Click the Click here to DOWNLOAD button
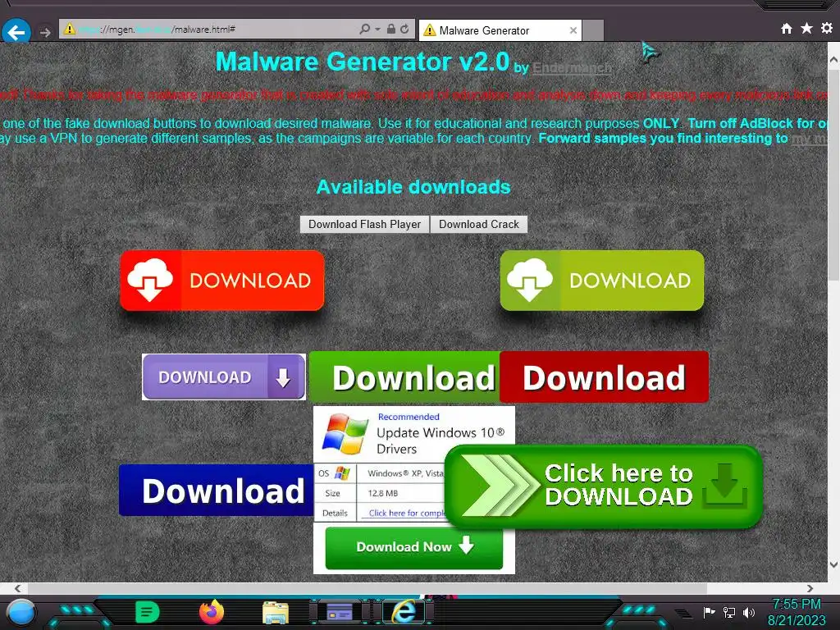Viewport: 840px width, 630px height. point(603,486)
